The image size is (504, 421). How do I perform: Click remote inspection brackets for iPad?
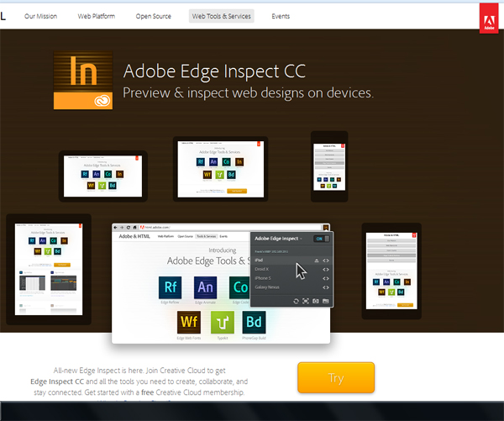tap(326, 260)
